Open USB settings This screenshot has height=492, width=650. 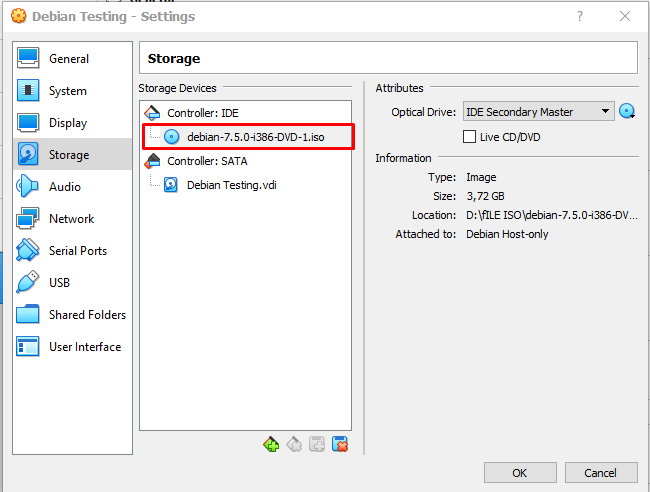(x=73, y=282)
